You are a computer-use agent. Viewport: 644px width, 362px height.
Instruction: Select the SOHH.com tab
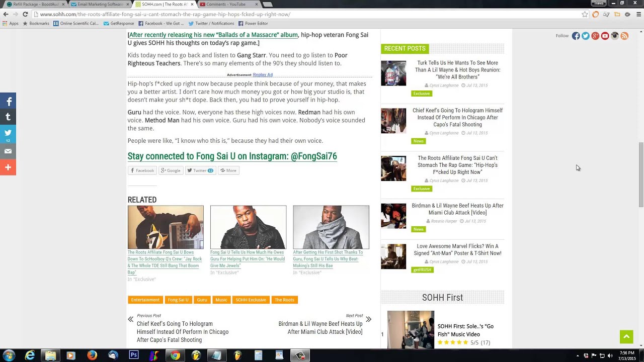[x=165, y=4]
